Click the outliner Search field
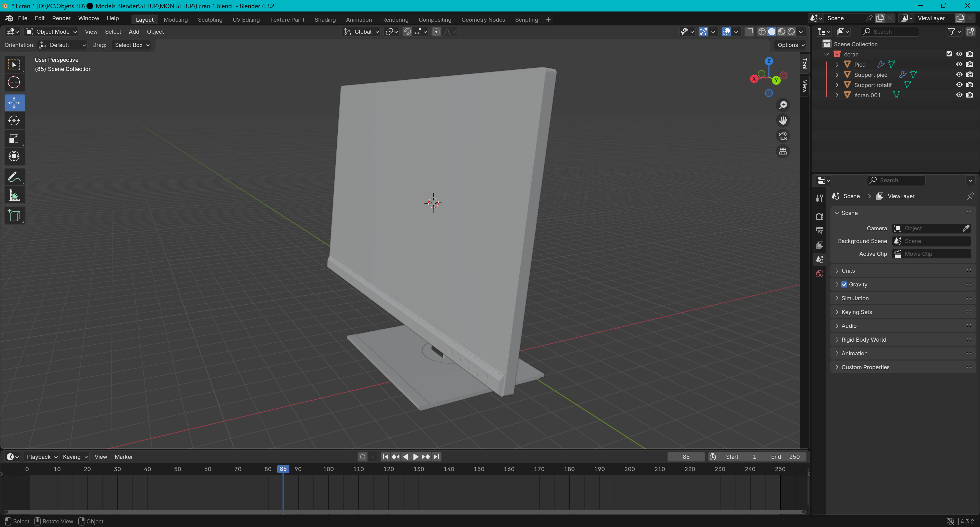The height and width of the screenshot is (527, 980). (890, 32)
